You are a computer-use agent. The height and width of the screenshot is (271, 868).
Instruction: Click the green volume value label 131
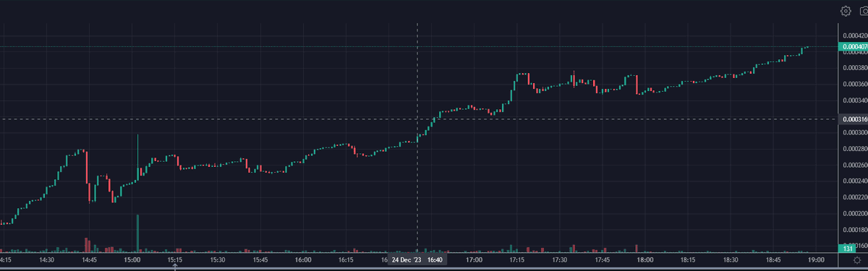846,249
